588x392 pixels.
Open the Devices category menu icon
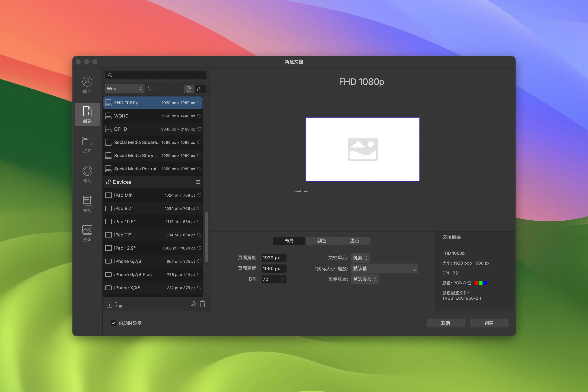pyautogui.click(x=198, y=182)
